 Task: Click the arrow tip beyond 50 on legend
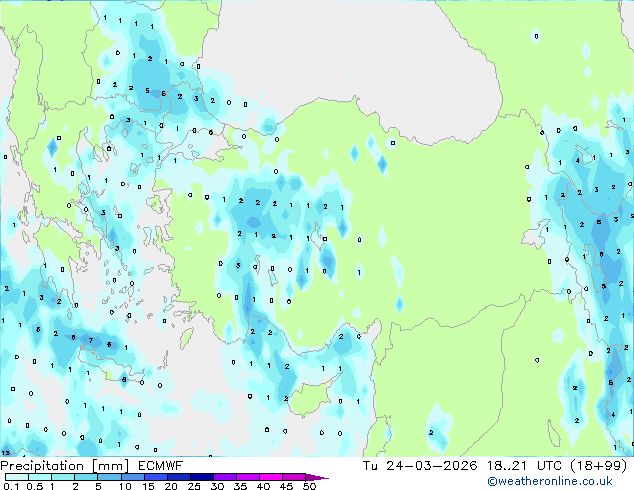click(317, 477)
